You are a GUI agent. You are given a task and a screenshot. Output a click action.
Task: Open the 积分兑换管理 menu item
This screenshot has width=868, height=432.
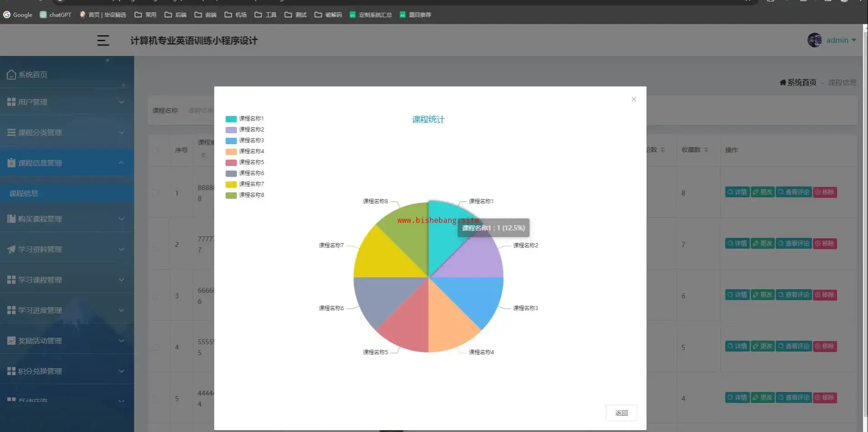point(40,371)
